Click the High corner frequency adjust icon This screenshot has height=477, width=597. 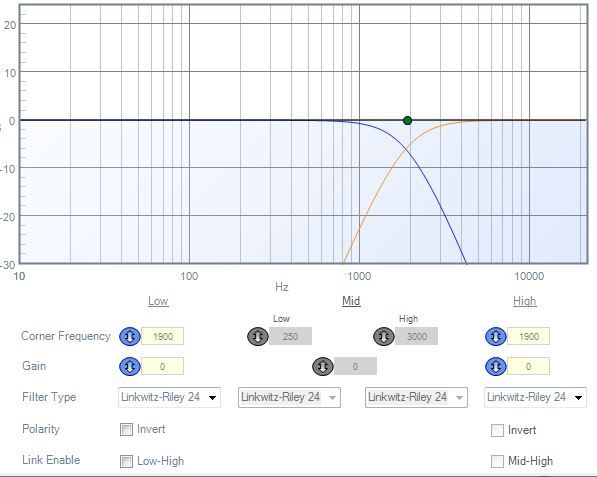coord(496,337)
